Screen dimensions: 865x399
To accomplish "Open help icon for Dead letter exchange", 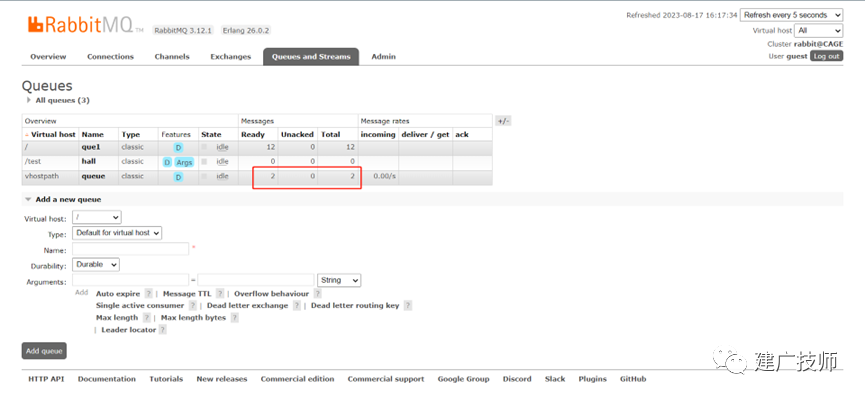I will click(x=297, y=305).
